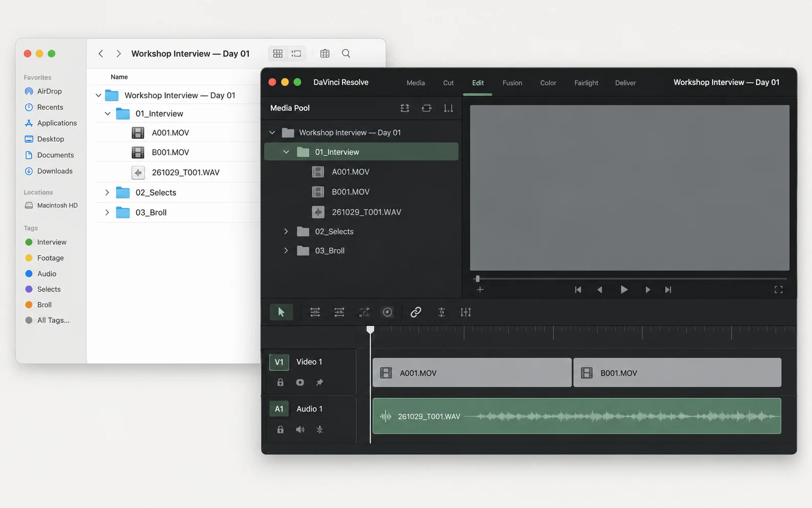Click the plus icon below the viewer scrubber
The image size is (812, 508).
click(480, 289)
